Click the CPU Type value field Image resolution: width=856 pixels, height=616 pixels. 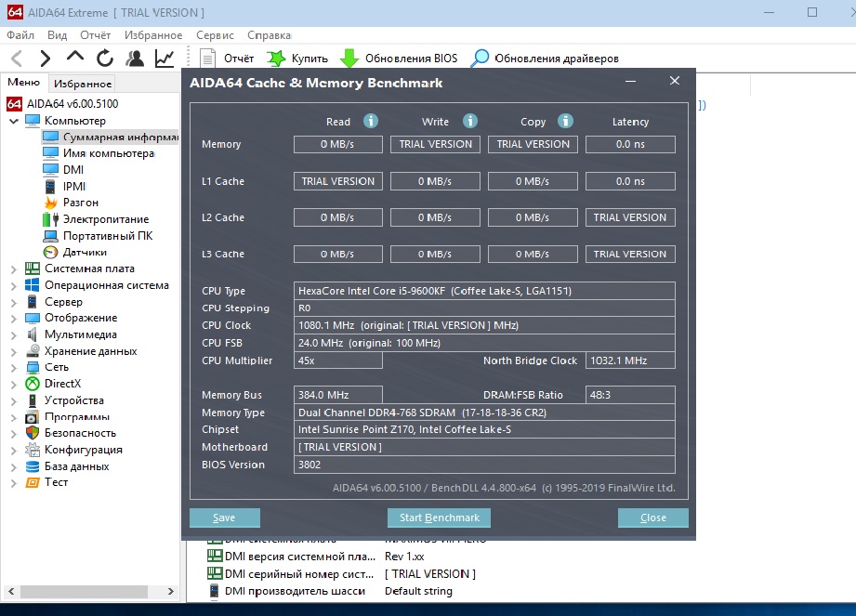484,291
